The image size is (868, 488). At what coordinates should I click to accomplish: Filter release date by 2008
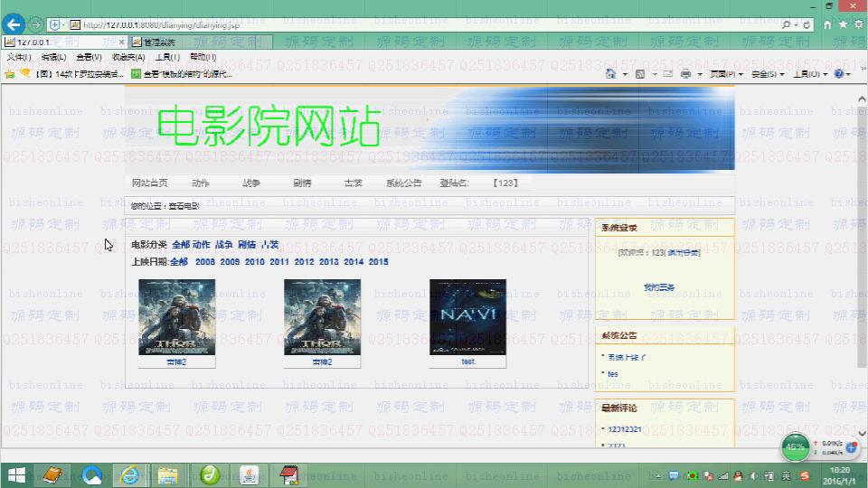pos(205,262)
